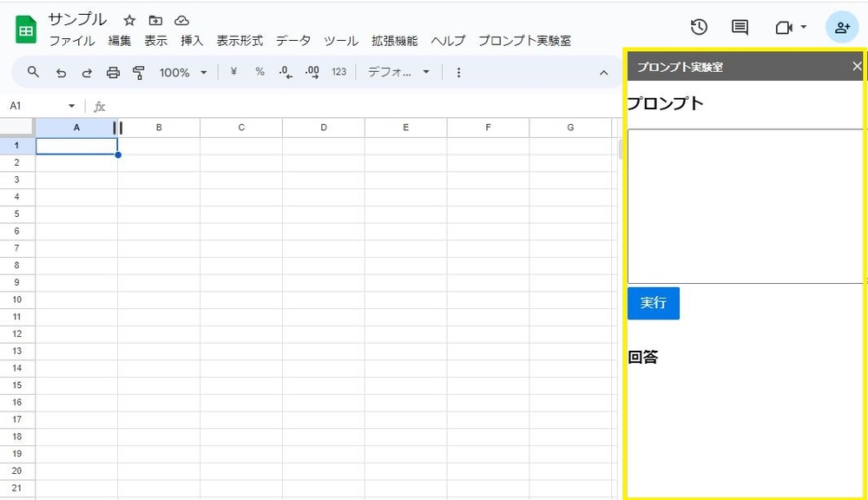The width and height of the screenshot is (868, 500).
Task: Open the プロンプト実験室 custom menu
Action: (525, 41)
